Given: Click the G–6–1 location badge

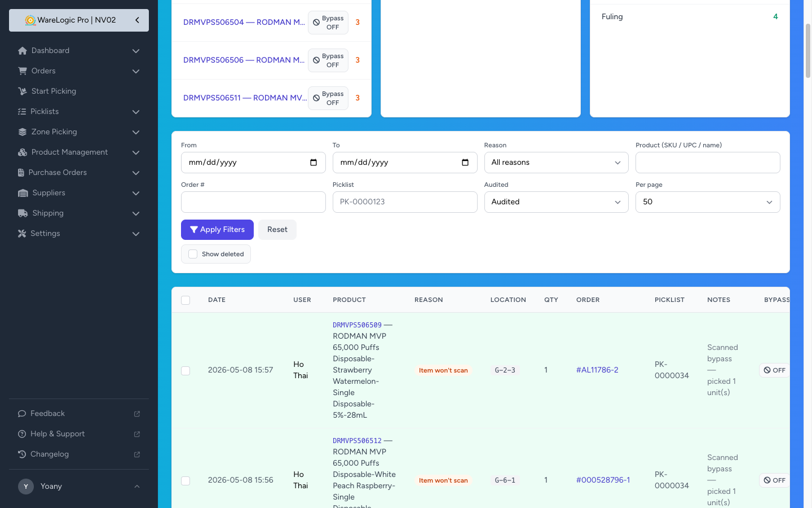Looking at the screenshot, I should (505, 480).
